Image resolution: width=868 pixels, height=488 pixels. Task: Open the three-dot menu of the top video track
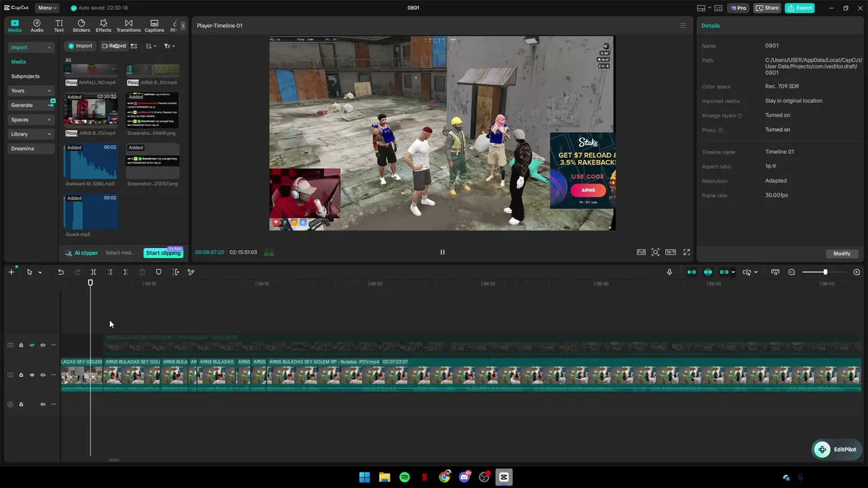tap(54, 345)
